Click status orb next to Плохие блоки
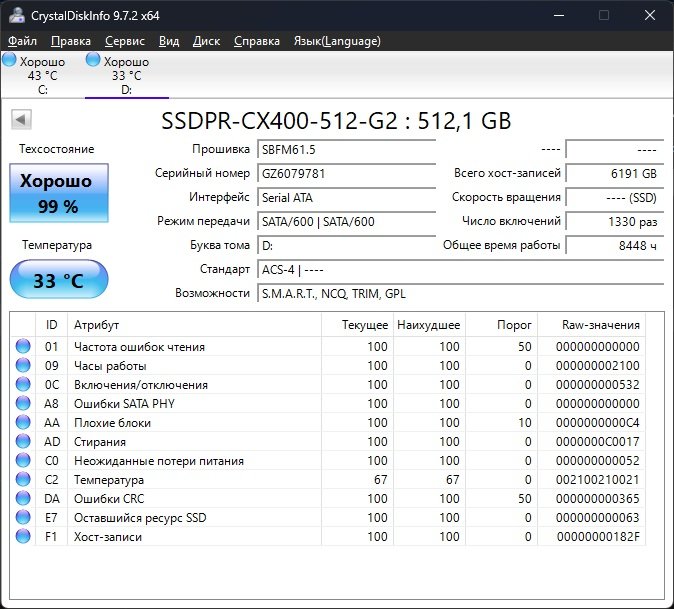This screenshot has width=674, height=609. 23,423
